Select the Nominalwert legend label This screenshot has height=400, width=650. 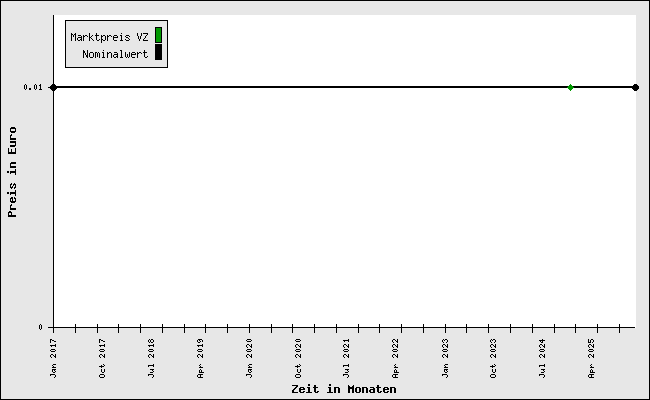[115, 54]
